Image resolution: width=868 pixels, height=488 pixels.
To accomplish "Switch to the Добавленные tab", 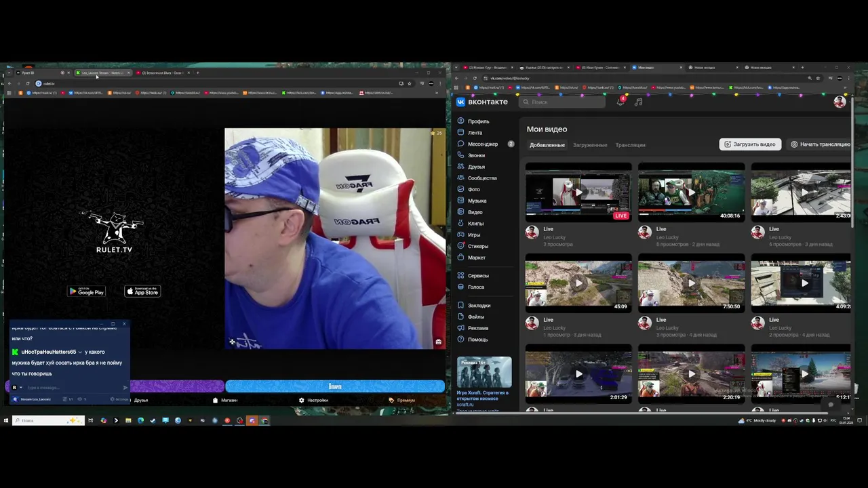I will 547,145.
